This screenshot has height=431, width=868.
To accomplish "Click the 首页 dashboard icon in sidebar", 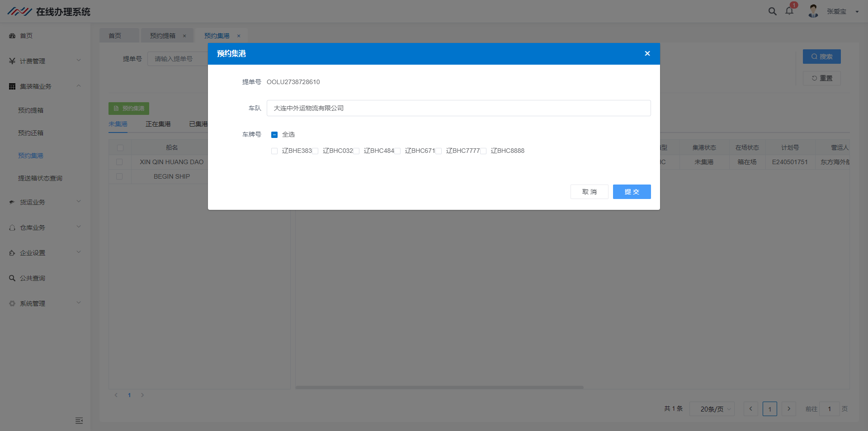I will point(12,36).
